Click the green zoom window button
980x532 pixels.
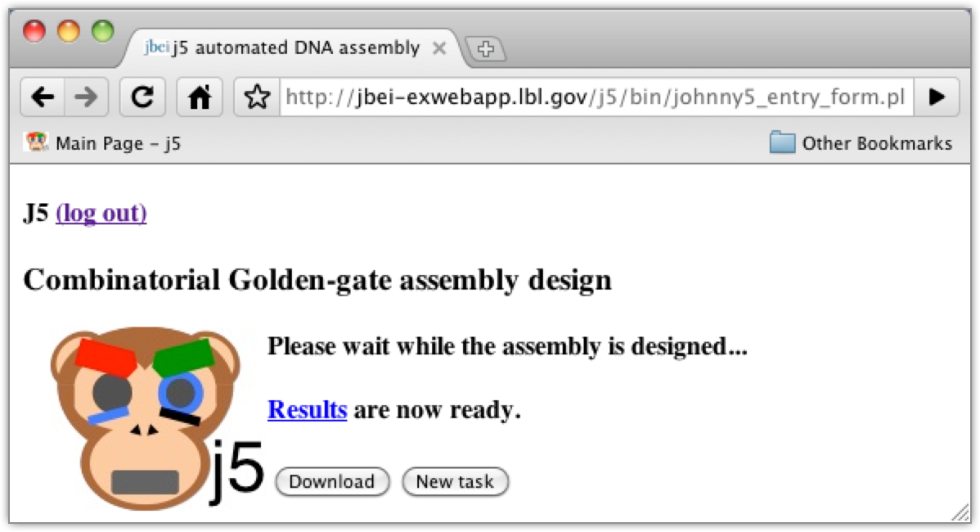[102, 31]
